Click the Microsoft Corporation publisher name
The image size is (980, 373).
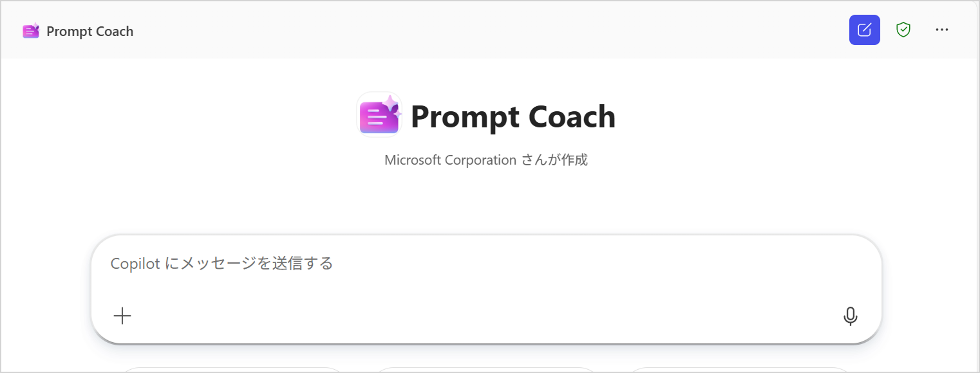[450, 160]
